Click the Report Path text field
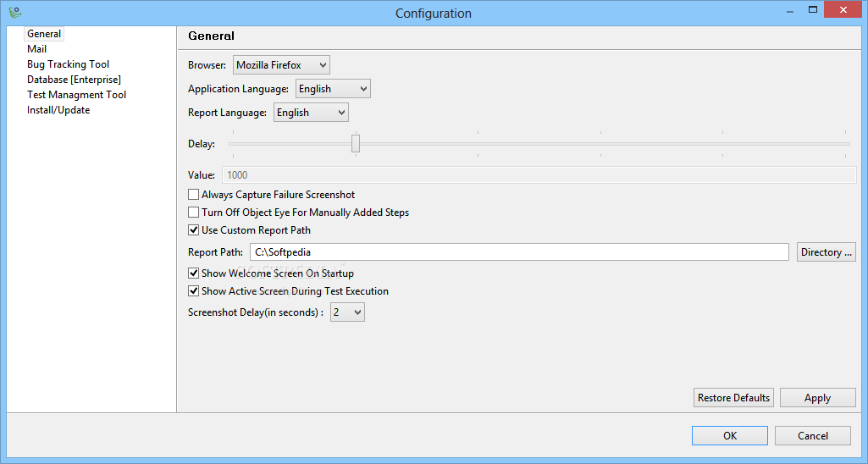This screenshot has width=868, height=464. (x=519, y=252)
